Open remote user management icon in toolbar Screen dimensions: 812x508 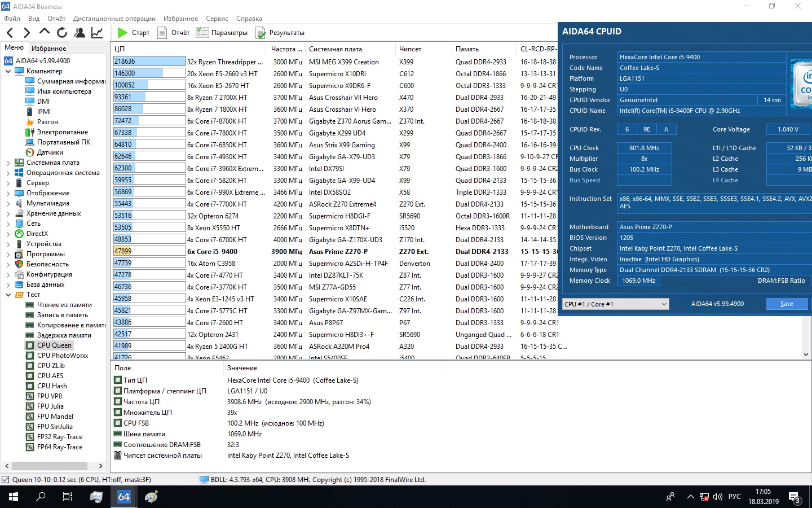point(80,33)
